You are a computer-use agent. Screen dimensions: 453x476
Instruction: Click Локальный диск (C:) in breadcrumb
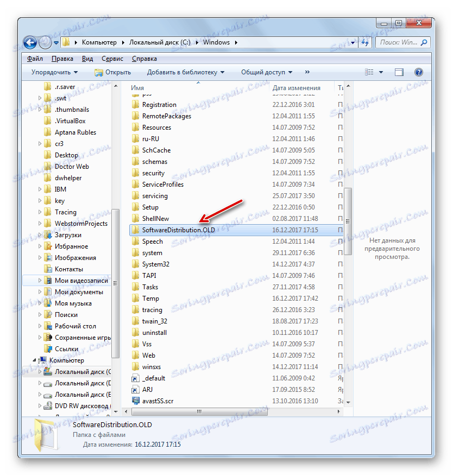click(160, 42)
